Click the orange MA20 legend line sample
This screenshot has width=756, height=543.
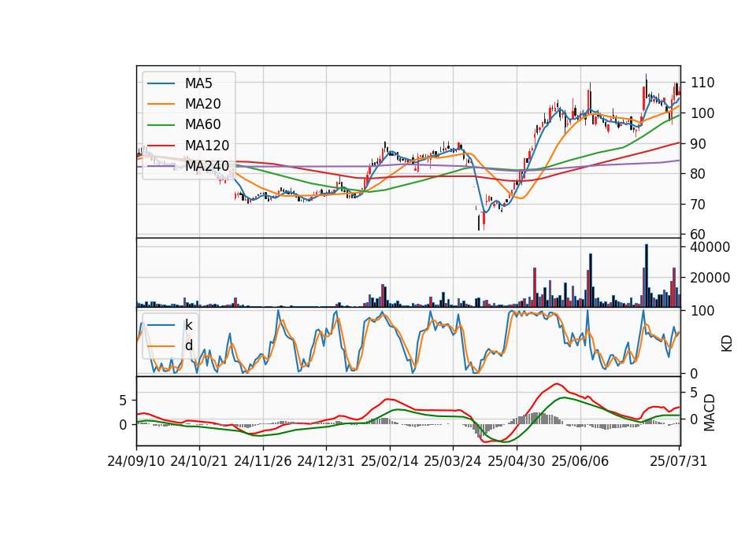pos(161,104)
